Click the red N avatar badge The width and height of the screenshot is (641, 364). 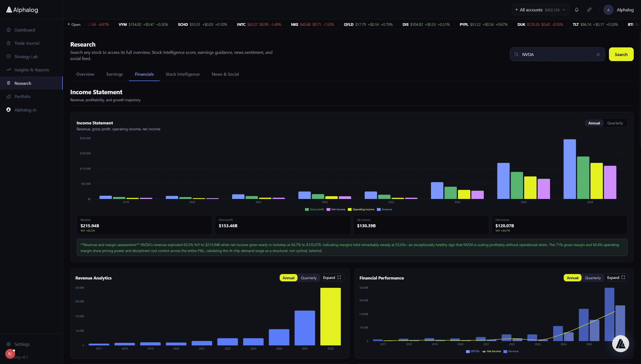point(10,354)
